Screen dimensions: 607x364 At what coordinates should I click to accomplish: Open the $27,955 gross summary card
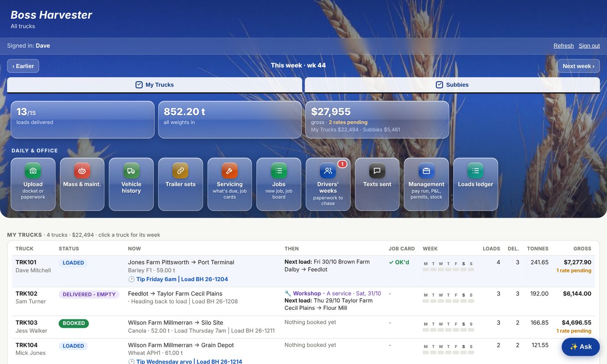[x=377, y=120]
